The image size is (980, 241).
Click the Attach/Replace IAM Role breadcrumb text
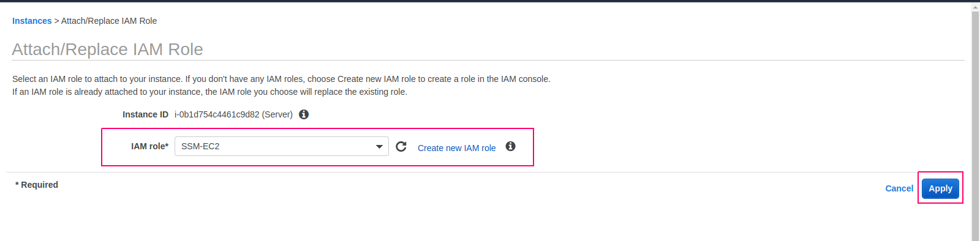coord(109,21)
